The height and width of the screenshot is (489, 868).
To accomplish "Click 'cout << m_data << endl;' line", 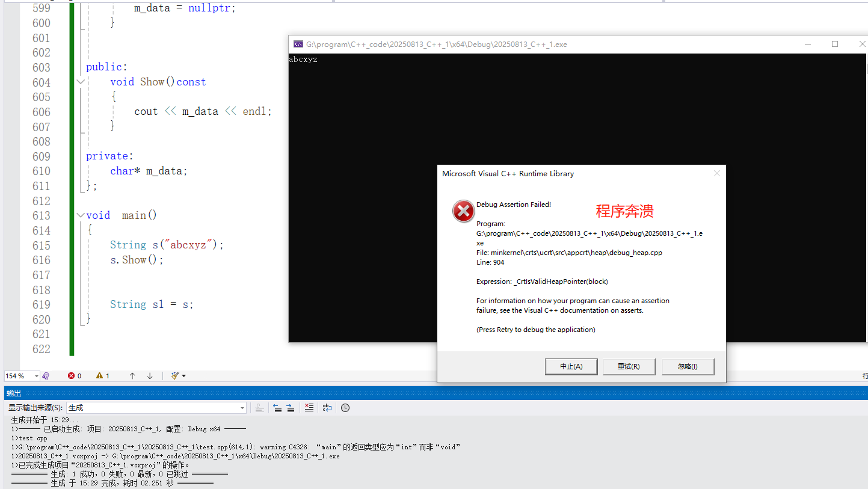I will pos(203,111).
